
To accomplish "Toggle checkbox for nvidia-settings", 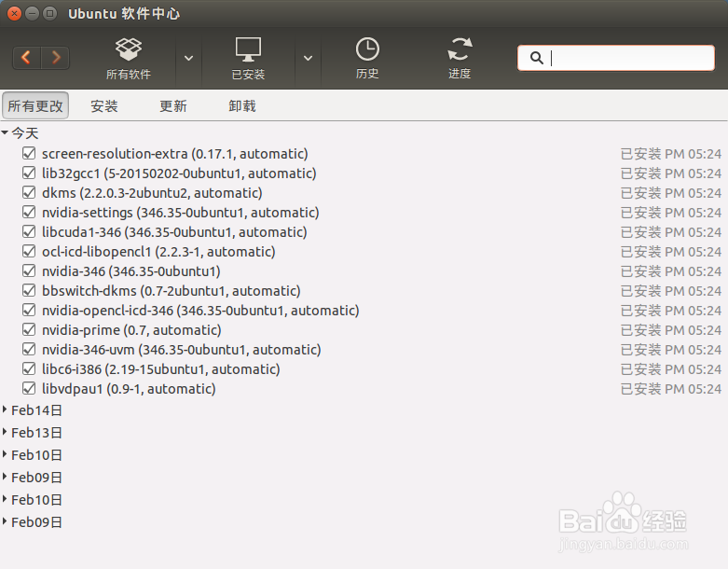I will point(29,212).
